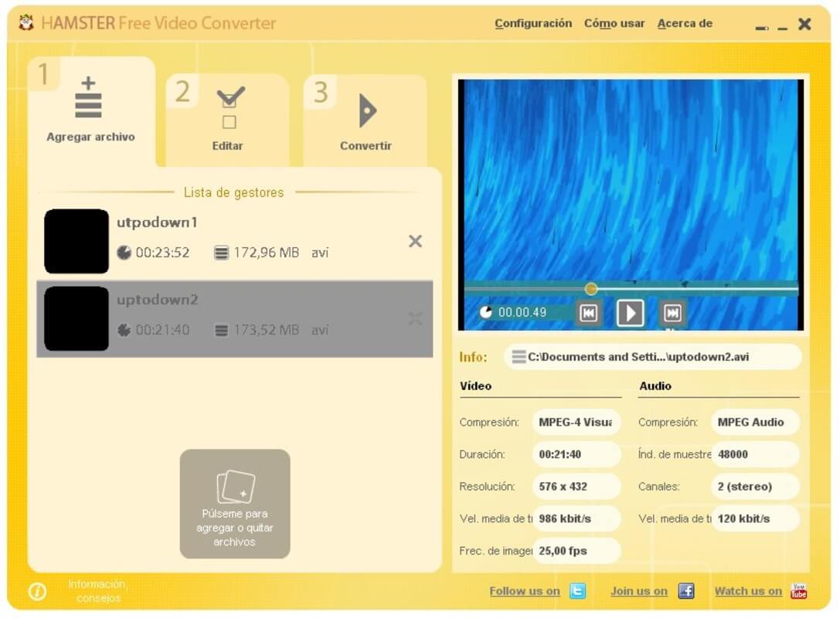
Task: Click the MPEG Audio compression value
Action: pyautogui.click(x=755, y=422)
